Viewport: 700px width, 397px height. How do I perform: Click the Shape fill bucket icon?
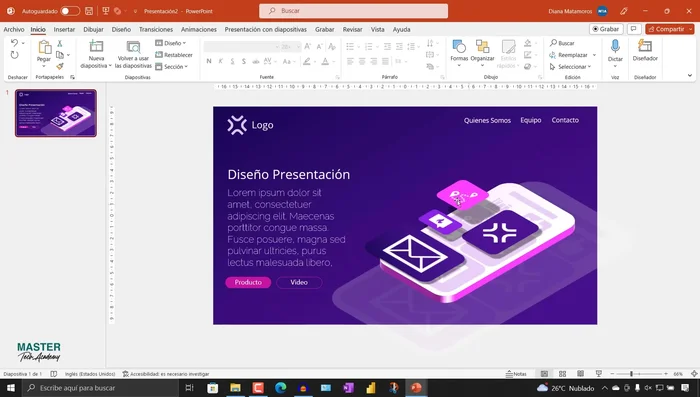click(x=528, y=43)
